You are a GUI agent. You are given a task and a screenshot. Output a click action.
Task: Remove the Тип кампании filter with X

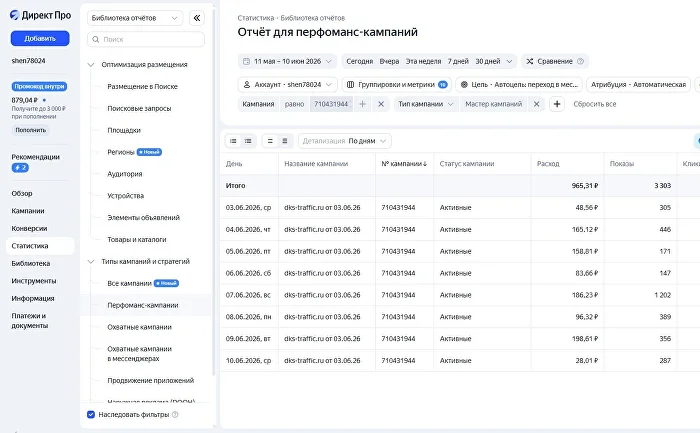(x=537, y=104)
